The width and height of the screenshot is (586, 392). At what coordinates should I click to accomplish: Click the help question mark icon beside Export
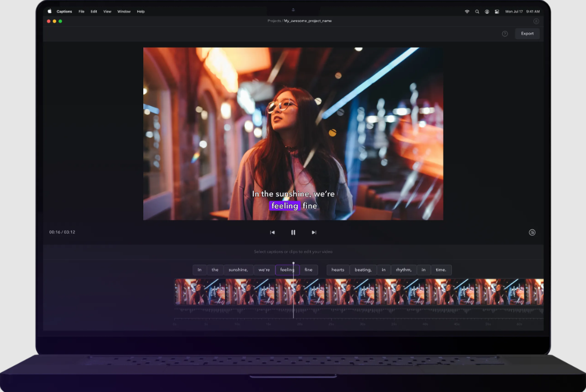click(x=504, y=33)
